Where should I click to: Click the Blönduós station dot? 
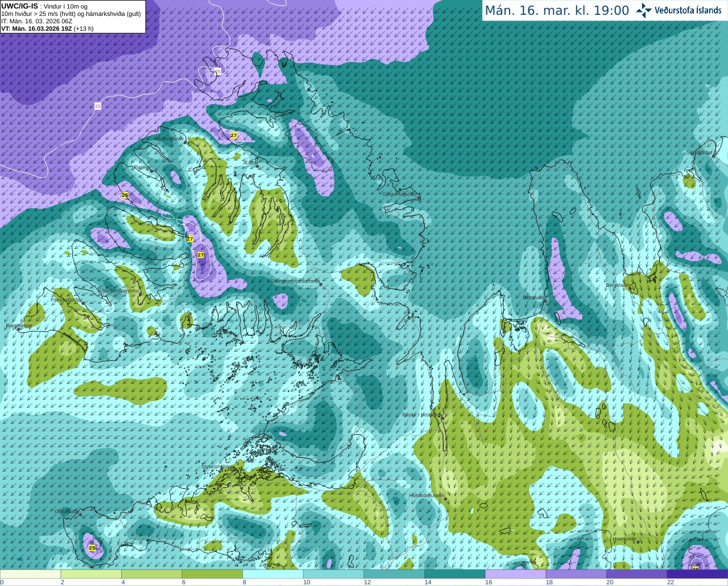(x=545, y=302)
